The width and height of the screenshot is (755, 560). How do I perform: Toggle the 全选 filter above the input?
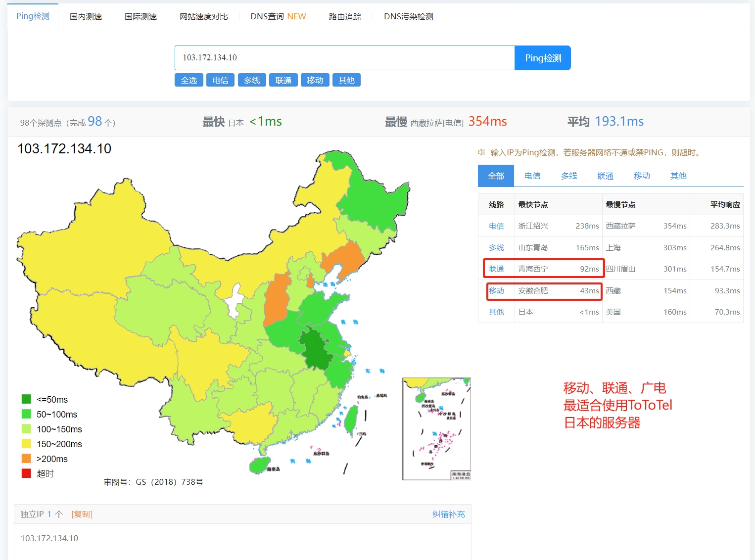click(x=189, y=80)
